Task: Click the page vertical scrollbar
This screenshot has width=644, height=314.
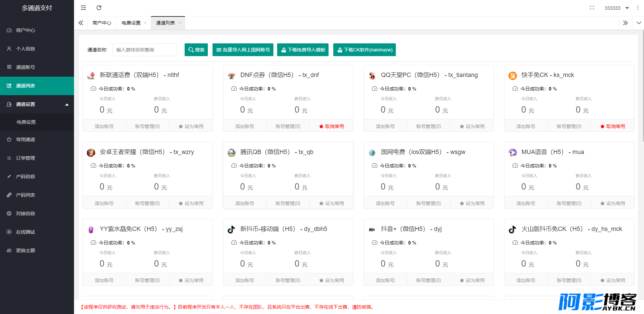Action: pyautogui.click(x=643, y=86)
